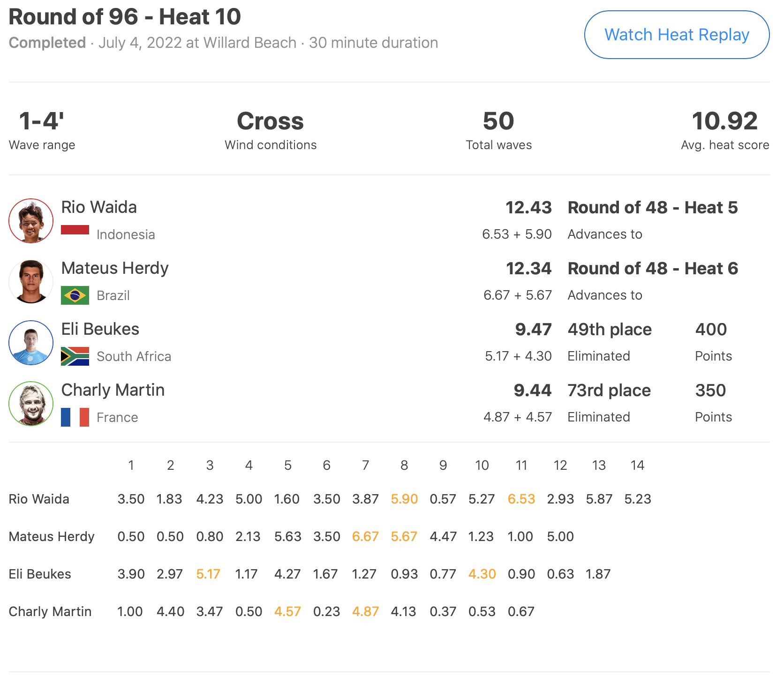The height and width of the screenshot is (677, 784).
Task: Click the France flag icon
Action: 75,417
